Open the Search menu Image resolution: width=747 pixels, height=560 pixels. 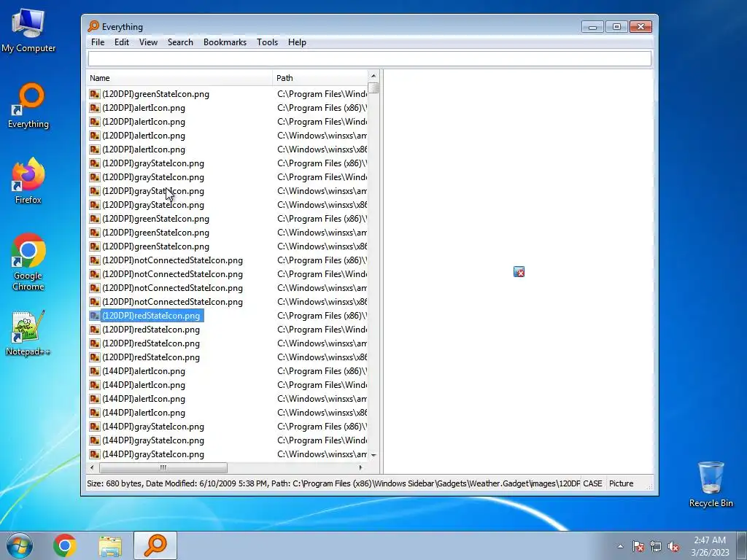[180, 42]
